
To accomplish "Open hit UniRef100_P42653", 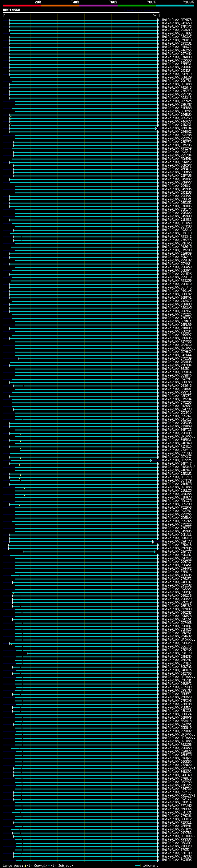I will [177, 23].
